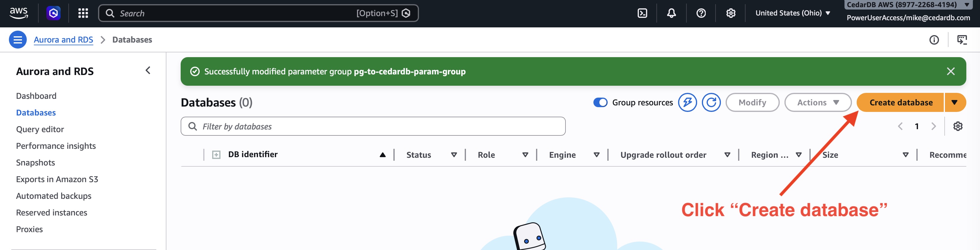Viewport: 980px width, 250px height.
Task: Open the services grid menu icon
Action: [x=83, y=13]
